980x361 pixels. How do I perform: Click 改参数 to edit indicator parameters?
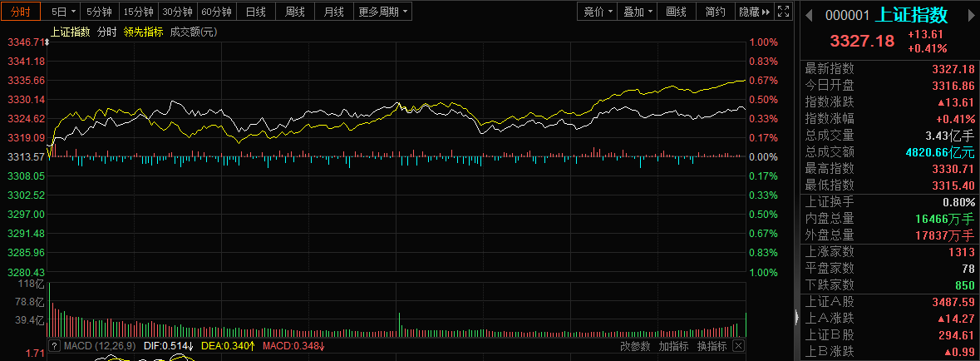coord(635,346)
